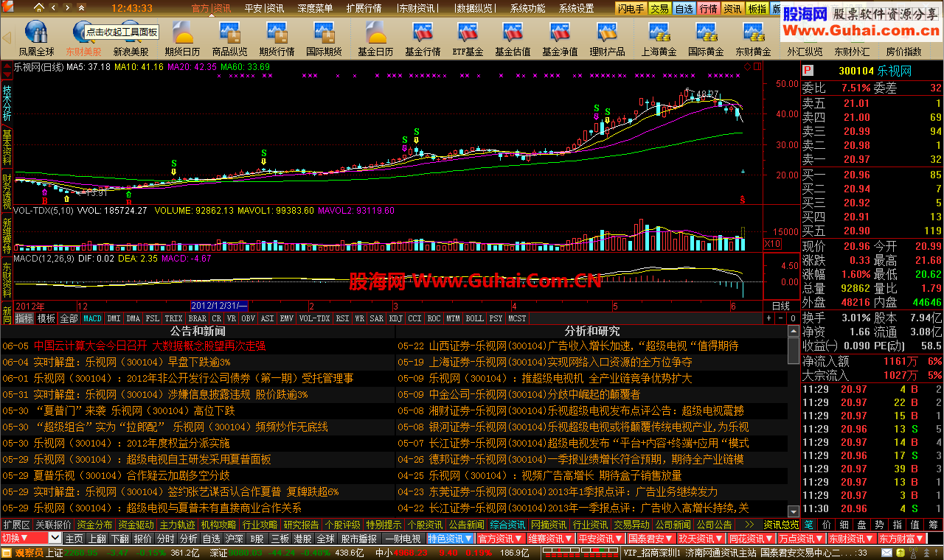Click the toolbar left-scroll triangle arrow
This screenshot has width=944, height=560.
pyautogui.click(x=7, y=38)
